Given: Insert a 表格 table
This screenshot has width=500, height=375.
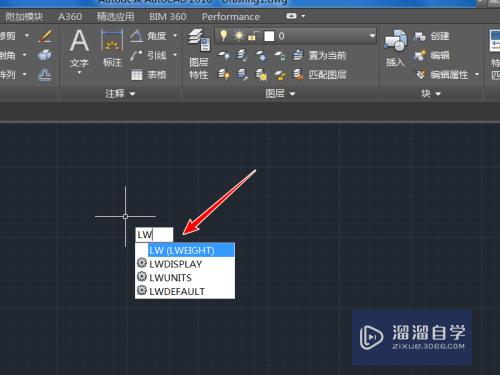Looking at the screenshot, I should pos(149,75).
